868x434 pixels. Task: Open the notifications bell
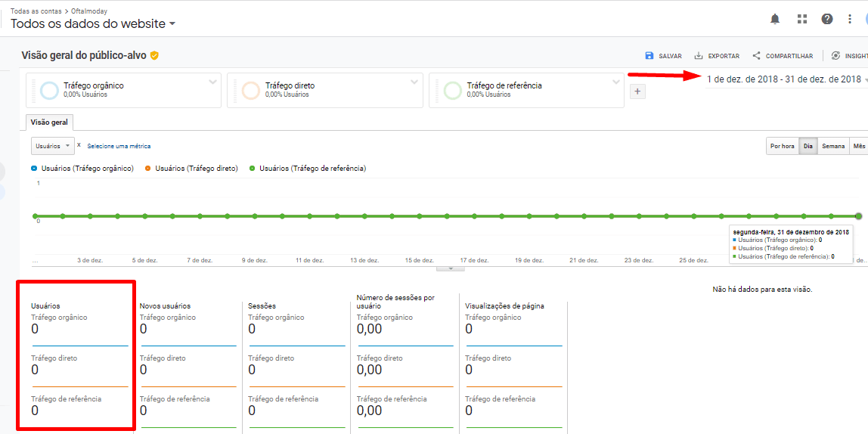point(775,19)
